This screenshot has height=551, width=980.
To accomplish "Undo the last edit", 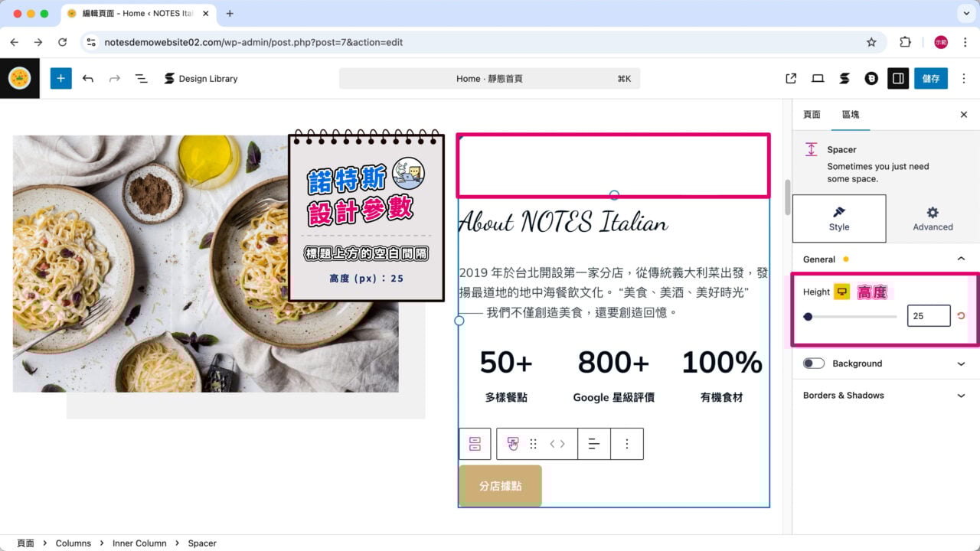I will point(88,78).
